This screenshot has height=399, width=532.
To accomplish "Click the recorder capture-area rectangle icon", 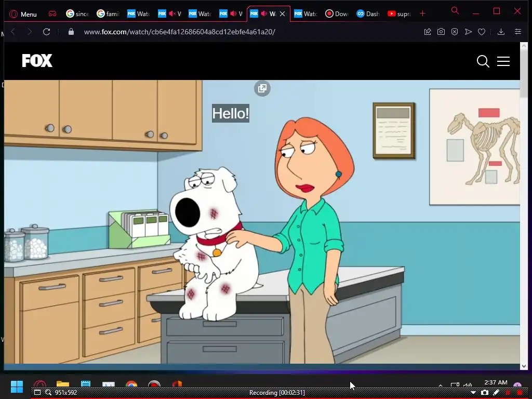I will [x=37, y=393].
